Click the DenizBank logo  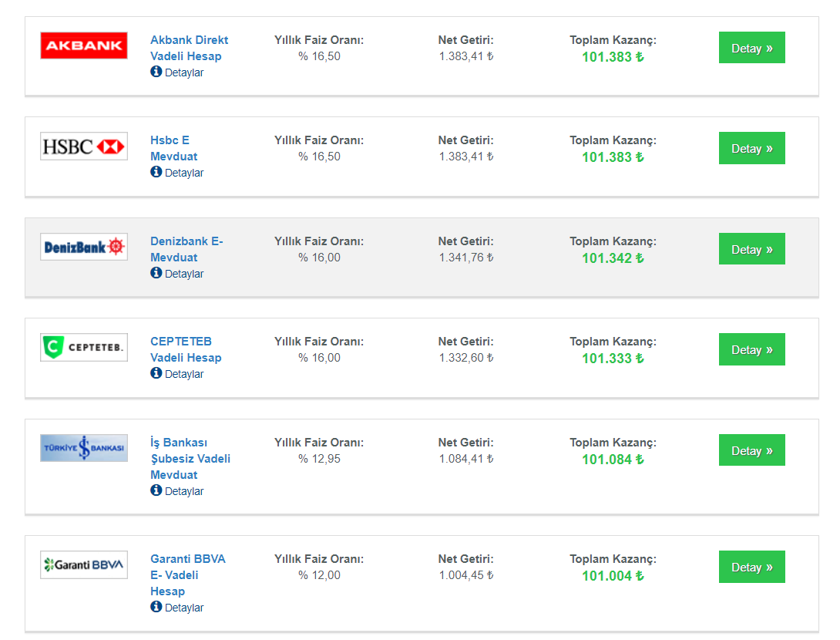click(83, 247)
